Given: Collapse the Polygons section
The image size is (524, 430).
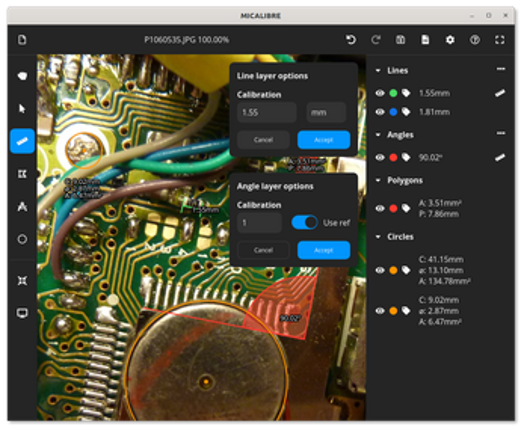Looking at the screenshot, I should [378, 180].
